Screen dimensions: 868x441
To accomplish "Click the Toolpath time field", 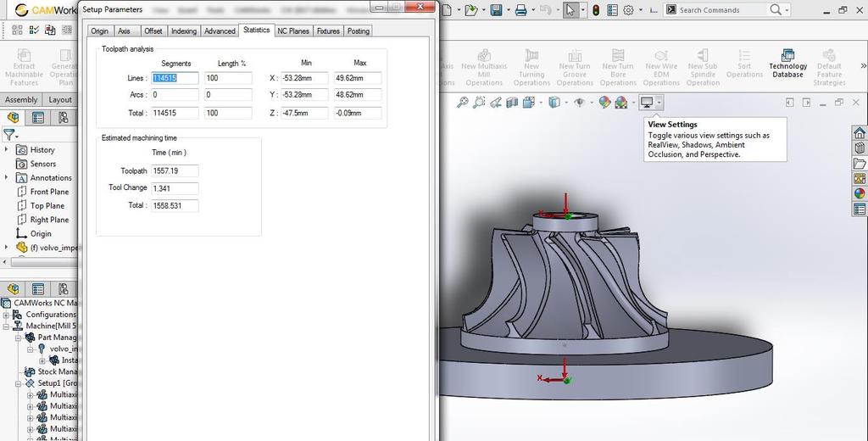I will (x=175, y=171).
